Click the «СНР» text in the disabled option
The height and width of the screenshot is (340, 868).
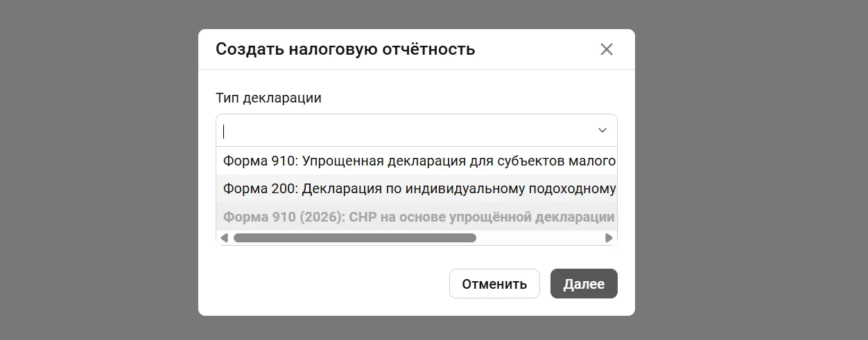[362, 217]
